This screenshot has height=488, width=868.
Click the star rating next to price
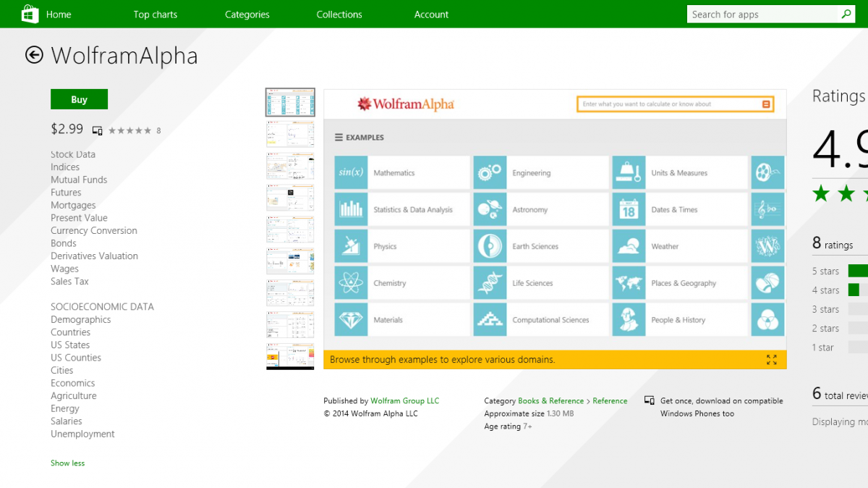click(x=130, y=131)
